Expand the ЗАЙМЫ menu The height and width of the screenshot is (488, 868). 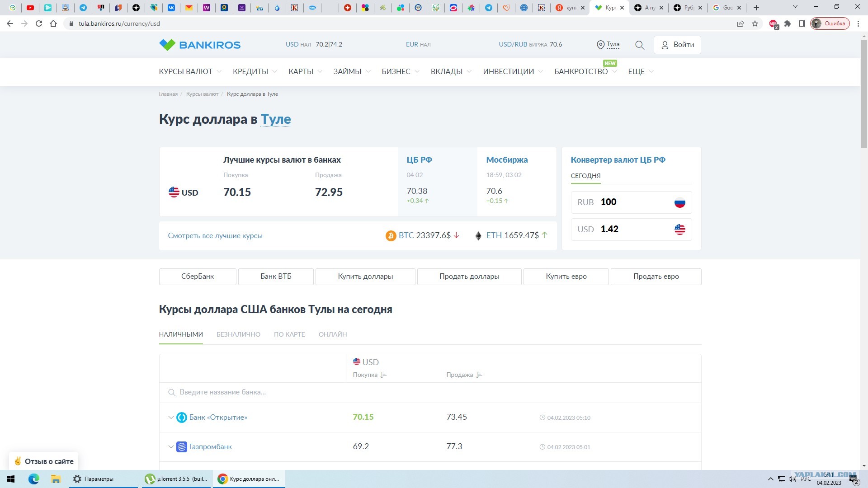point(352,72)
